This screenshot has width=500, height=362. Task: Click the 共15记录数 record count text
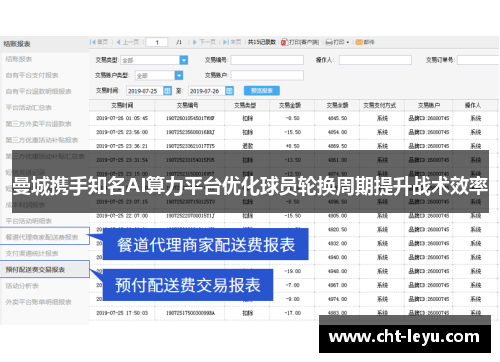(x=262, y=42)
